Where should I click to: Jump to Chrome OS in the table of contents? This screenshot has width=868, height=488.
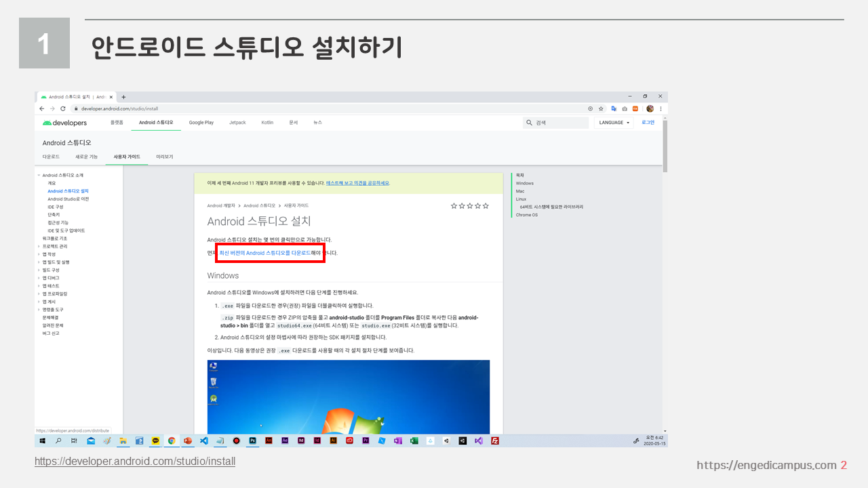tap(527, 215)
